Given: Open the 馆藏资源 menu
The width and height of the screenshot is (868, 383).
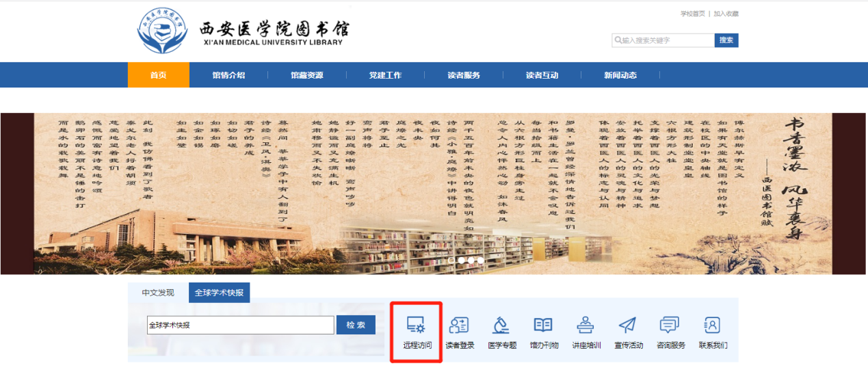Looking at the screenshot, I should (x=306, y=75).
